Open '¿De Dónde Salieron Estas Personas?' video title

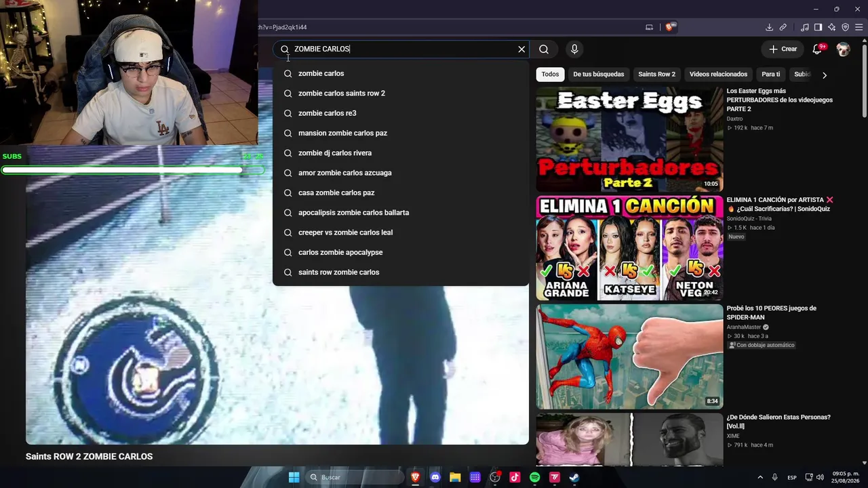click(x=778, y=422)
